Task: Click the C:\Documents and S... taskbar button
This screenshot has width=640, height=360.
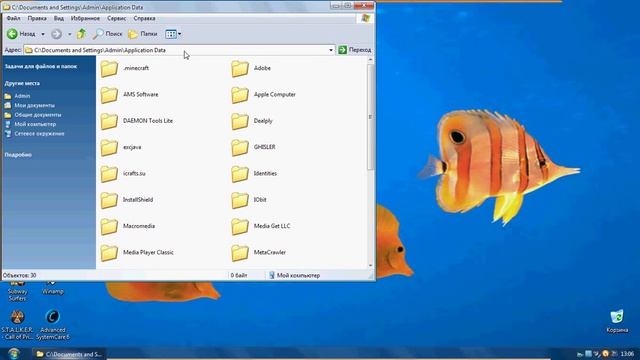Action: point(69,354)
